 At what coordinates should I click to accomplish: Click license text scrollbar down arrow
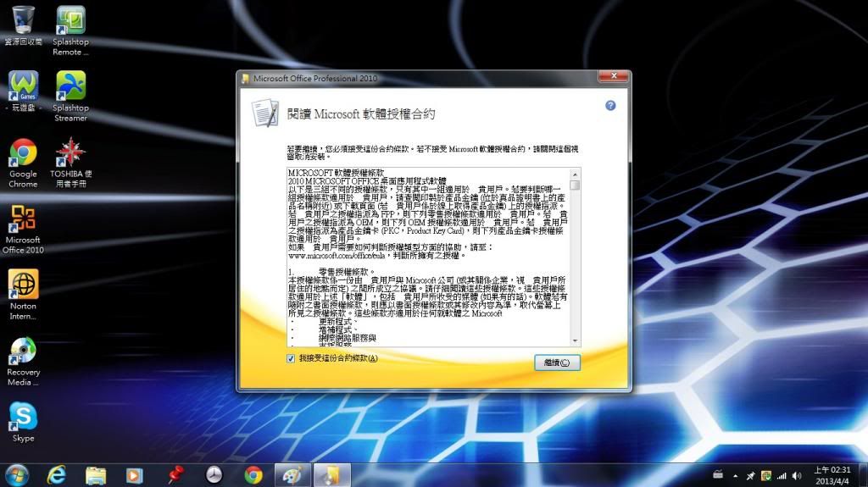tap(576, 340)
